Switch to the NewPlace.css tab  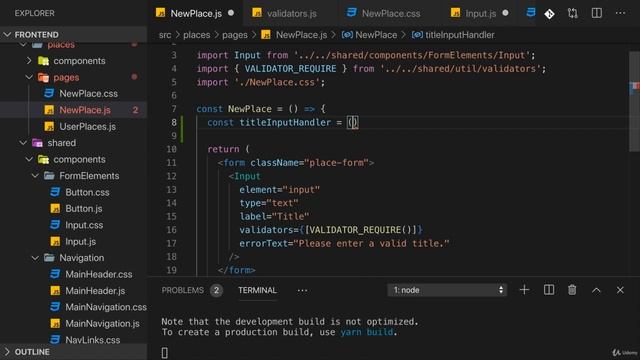390,13
